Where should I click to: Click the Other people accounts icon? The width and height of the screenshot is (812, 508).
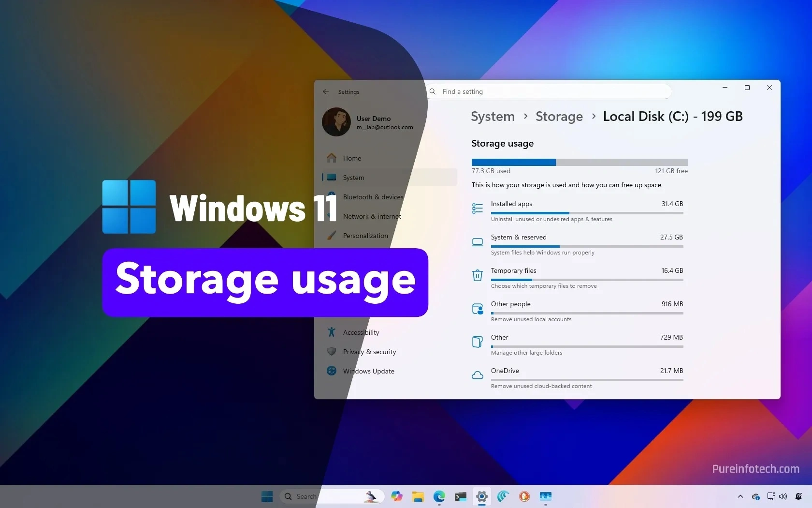click(477, 309)
